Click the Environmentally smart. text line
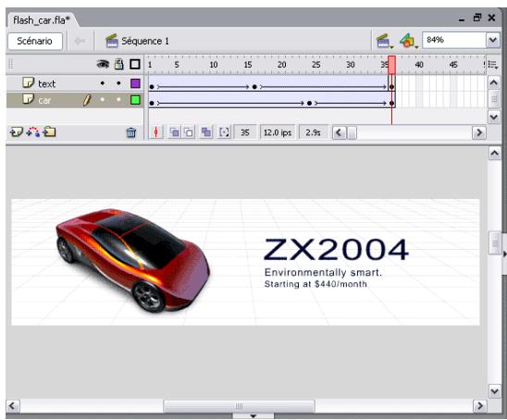Image resolution: width=507 pixels, height=420 pixels. click(323, 273)
